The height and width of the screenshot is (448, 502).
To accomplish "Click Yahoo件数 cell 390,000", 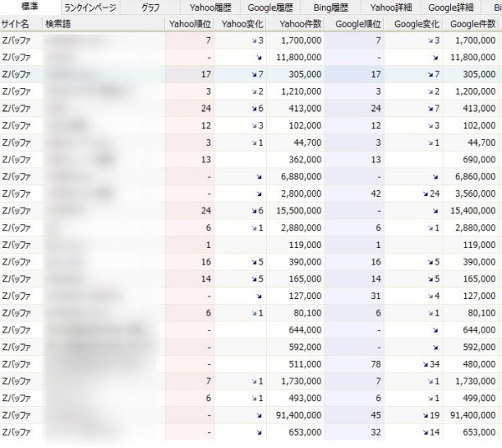I will (295, 262).
